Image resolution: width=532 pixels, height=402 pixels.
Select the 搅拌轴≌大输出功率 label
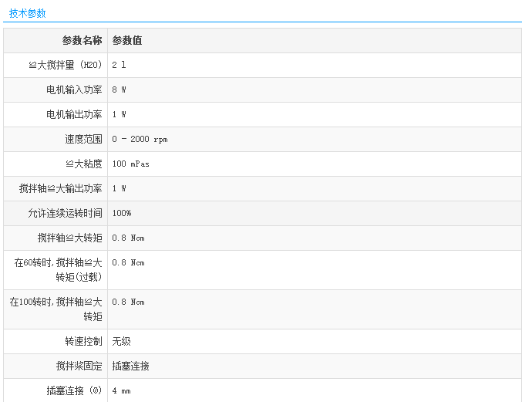[x=61, y=188]
